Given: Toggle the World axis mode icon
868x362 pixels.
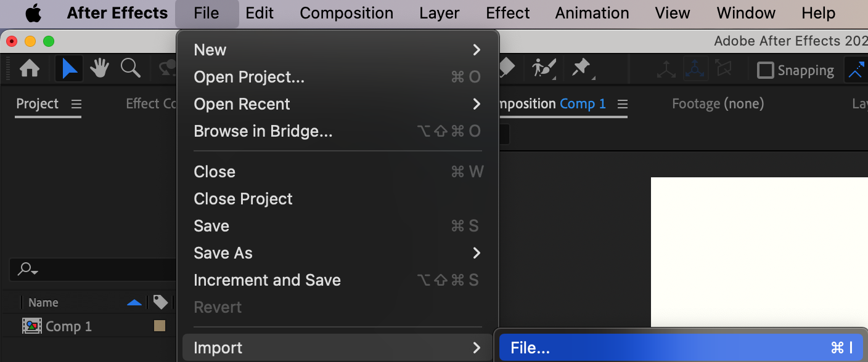Looking at the screenshot, I should 695,69.
